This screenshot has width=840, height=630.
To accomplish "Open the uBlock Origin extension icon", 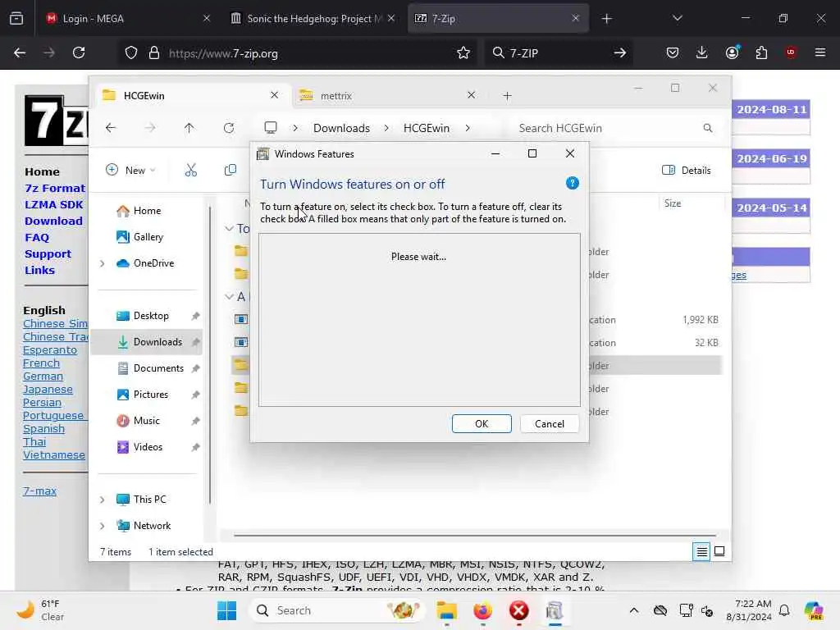I will pyautogui.click(x=791, y=52).
